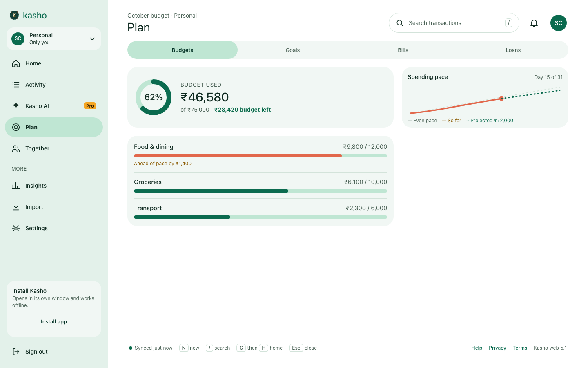Click the Pro badge beside Kasho AI

point(90,106)
